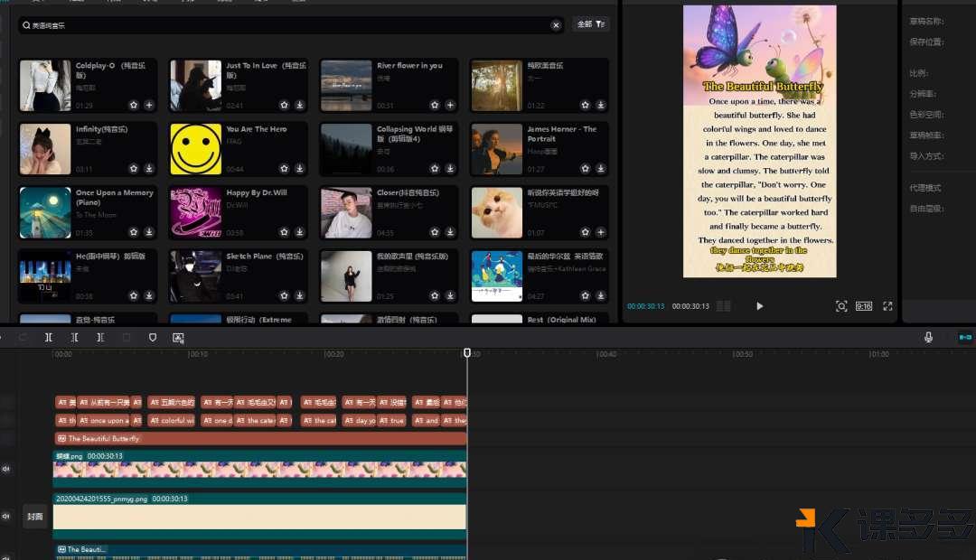976x560 pixels.
Task: Download the Happy By Dr.Will track
Action: click(x=299, y=232)
